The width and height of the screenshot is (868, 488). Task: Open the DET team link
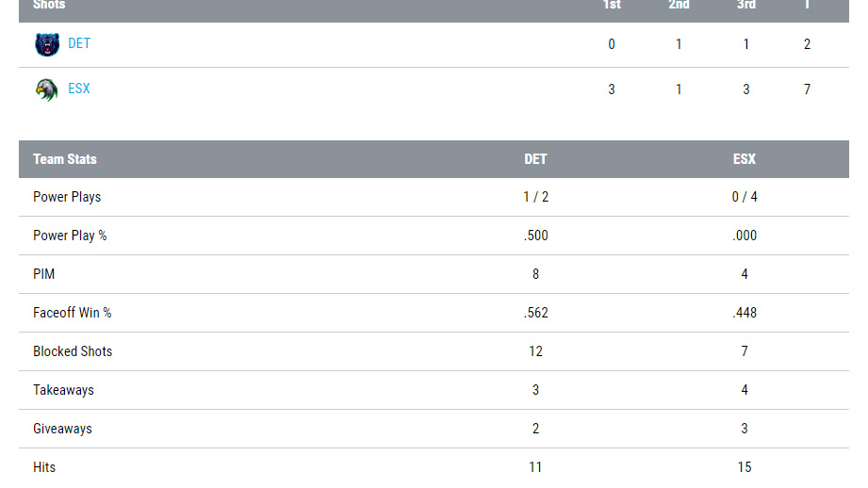pos(79,43)
